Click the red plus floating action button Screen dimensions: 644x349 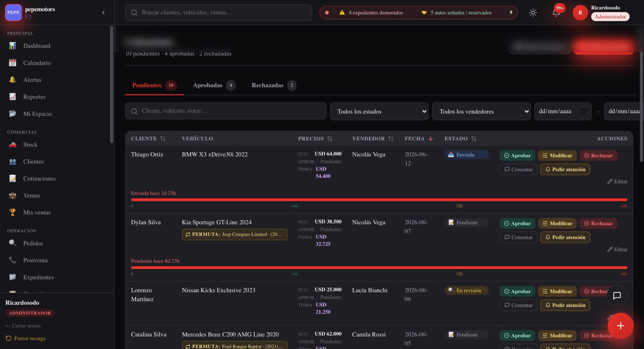(620, 326)
